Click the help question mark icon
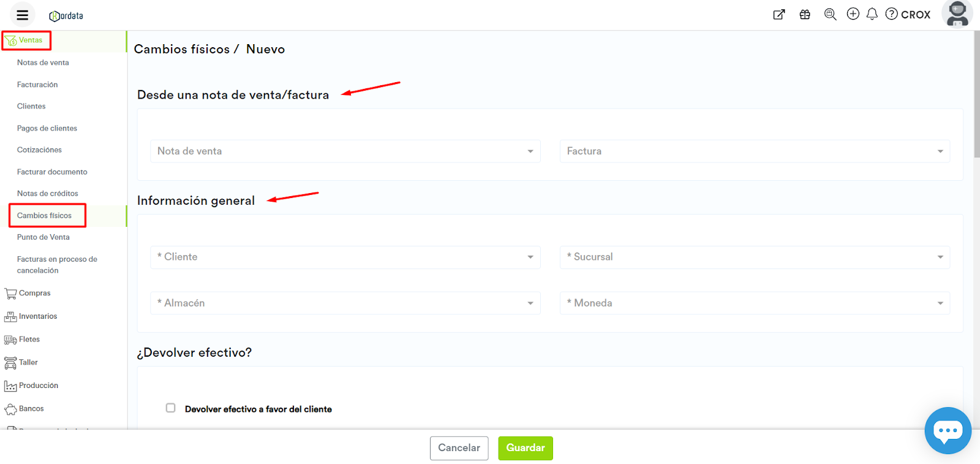980x464 pixels. (x=891, y=13)
